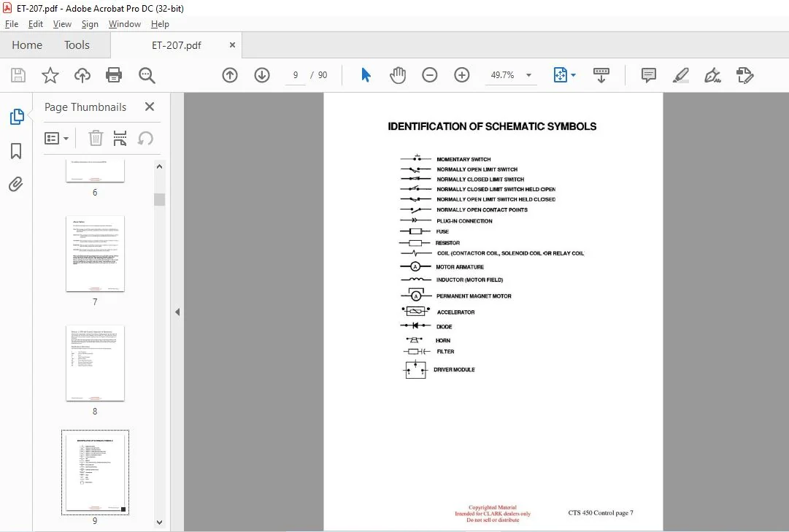This screenshot has width=789, height=532.
Task: Click the PERMANENT MAGNET MOTOR label
Action: (474, 296)
